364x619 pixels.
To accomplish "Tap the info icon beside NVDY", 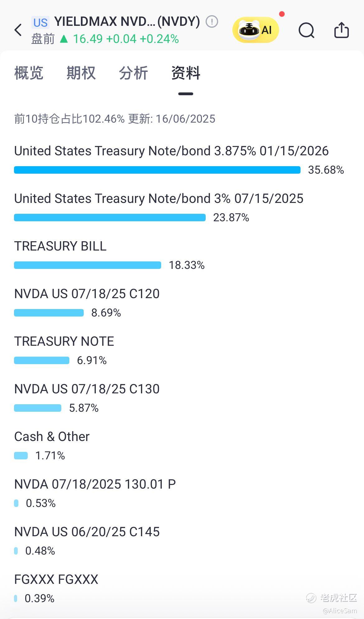I will (x=212, y=21).
